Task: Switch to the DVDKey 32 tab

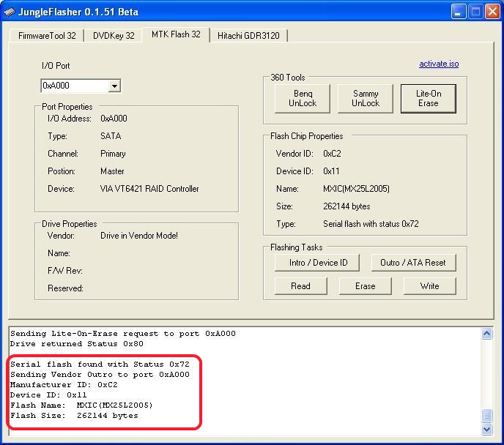Action: (x=114, y=36)
